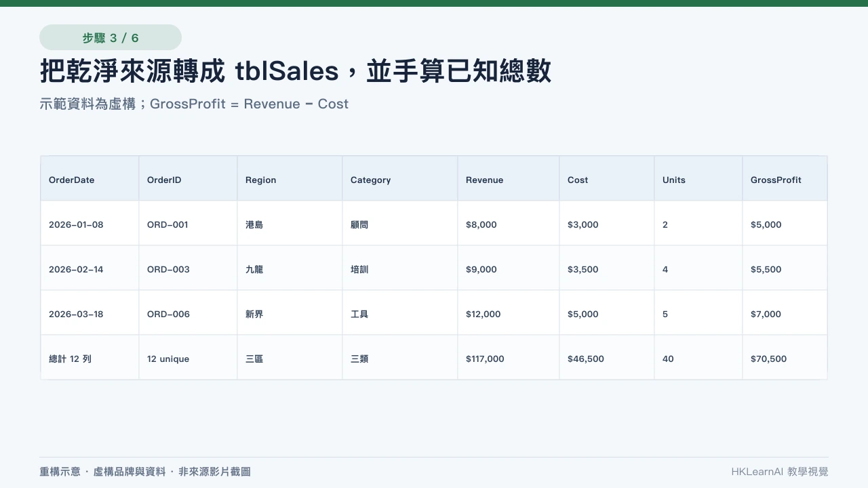Image resolution: width=868 pixels, height=488 pixels.
Task: Click the 三區 summary cell
Action: pos(290,357)
